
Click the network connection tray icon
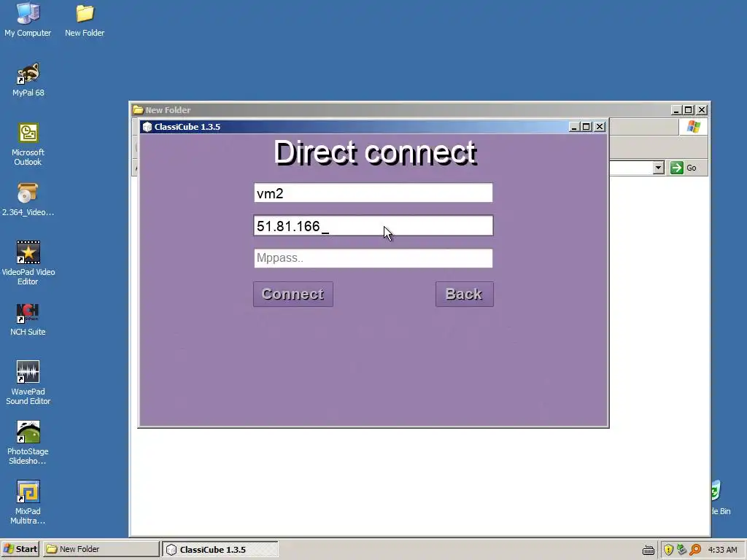(x=682, y=550)
